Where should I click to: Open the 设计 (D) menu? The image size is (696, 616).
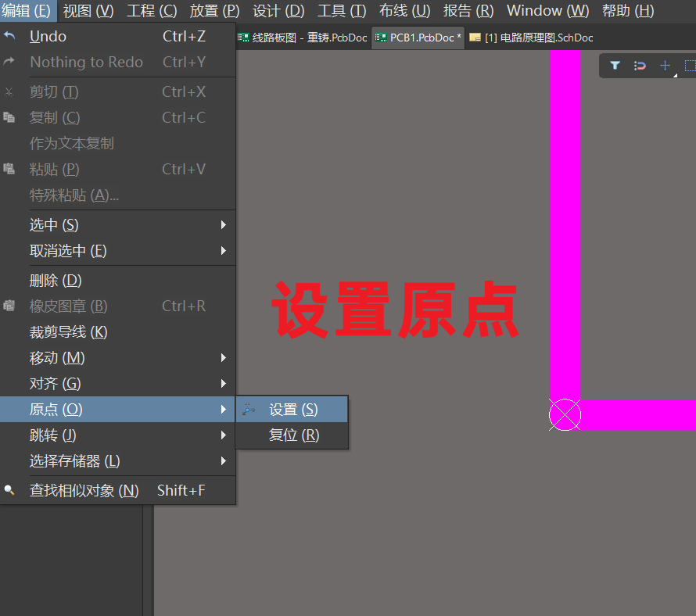pos(278,11)
